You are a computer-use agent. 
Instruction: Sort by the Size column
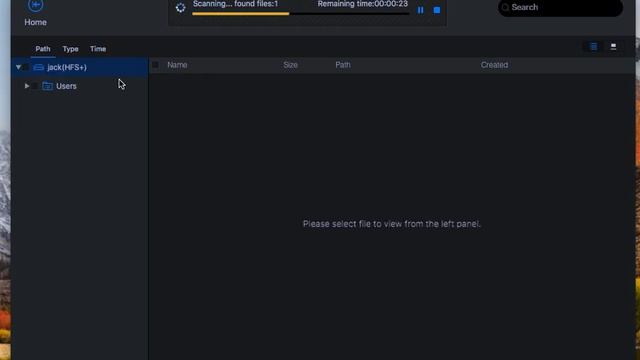(x=290, y=65)
